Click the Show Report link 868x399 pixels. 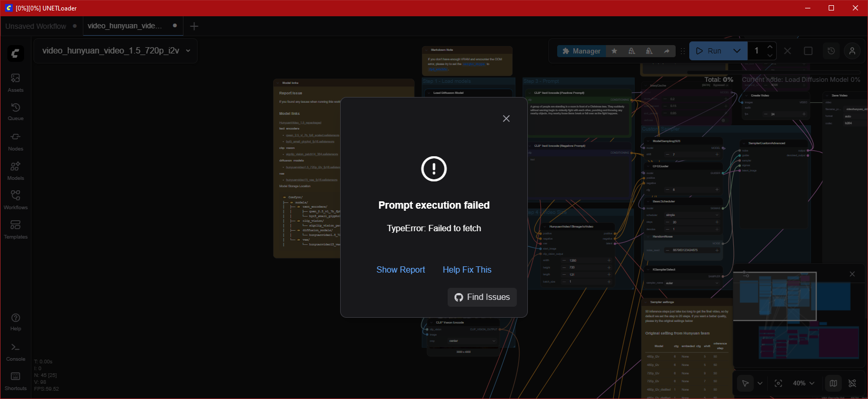pyautogui.click(x=400, y=269)
